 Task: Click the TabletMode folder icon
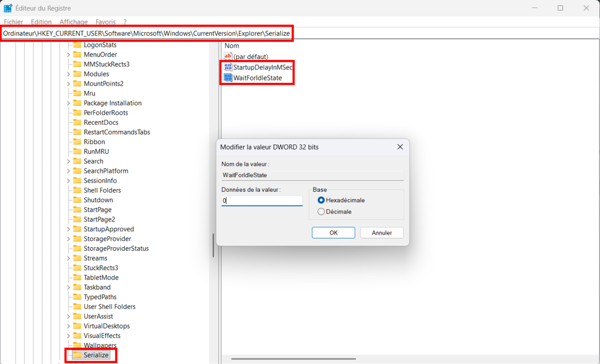(76, 278)
